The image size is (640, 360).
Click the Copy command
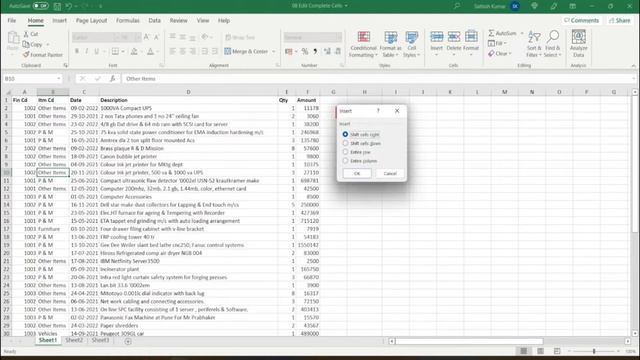click(x=33, y=44)
